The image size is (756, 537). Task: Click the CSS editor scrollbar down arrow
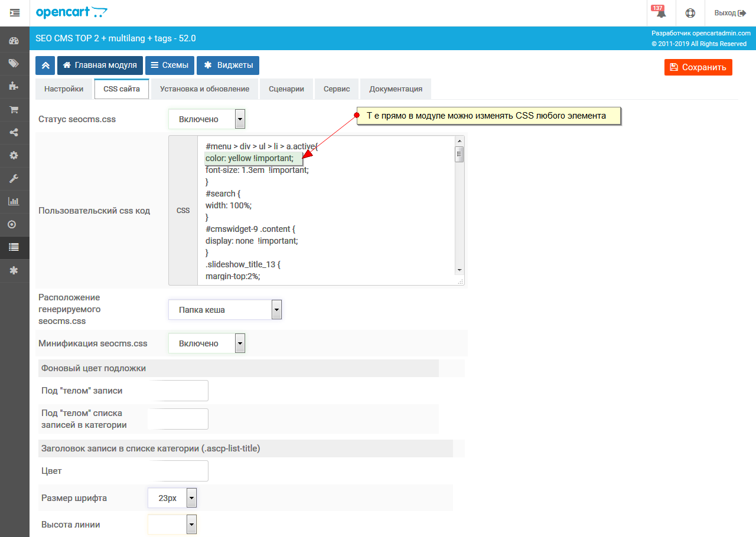pyautogui.click(x=459, y=270)
